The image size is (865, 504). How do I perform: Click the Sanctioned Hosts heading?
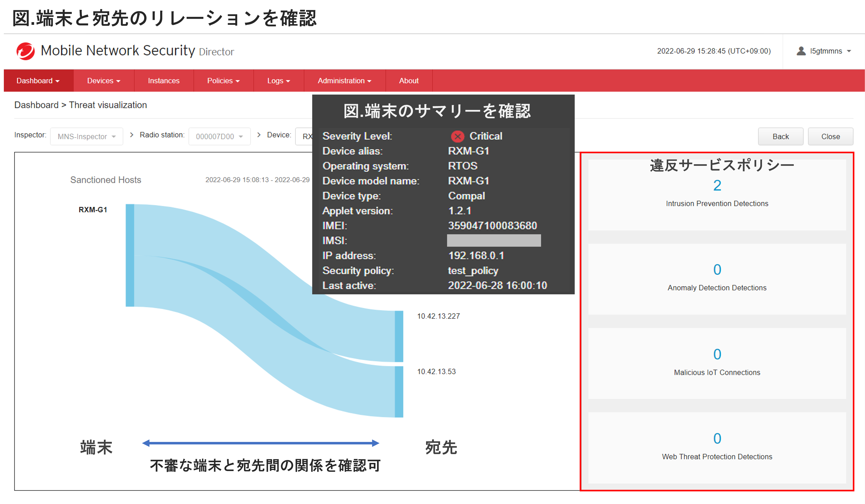point(106,180)
